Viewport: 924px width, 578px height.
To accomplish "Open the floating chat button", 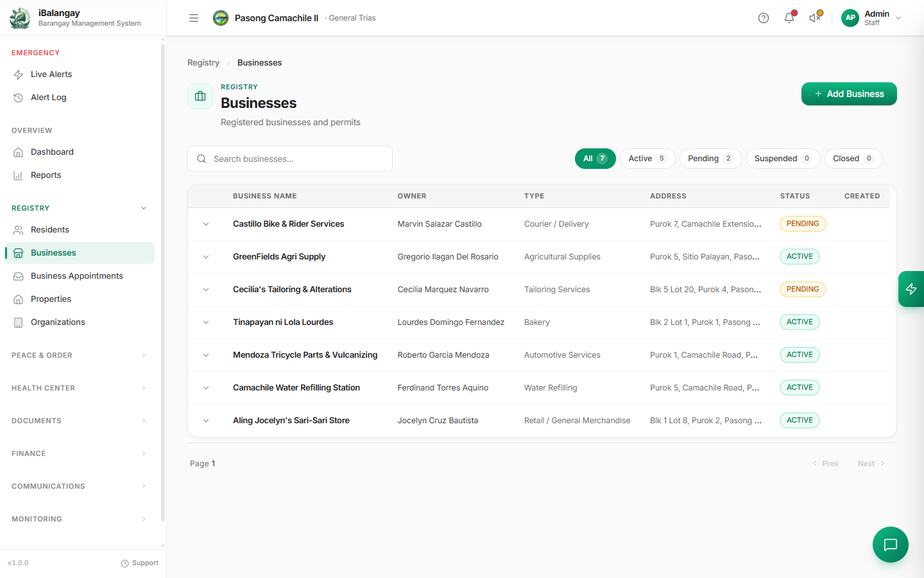I will pyautogui.click(x=891, y=545).
